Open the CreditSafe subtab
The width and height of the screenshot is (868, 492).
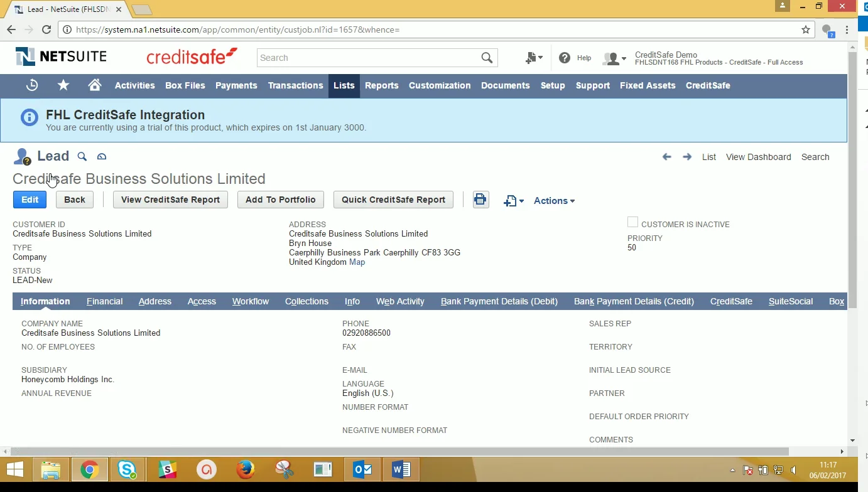pyautogui.click(x=731, y=301)
